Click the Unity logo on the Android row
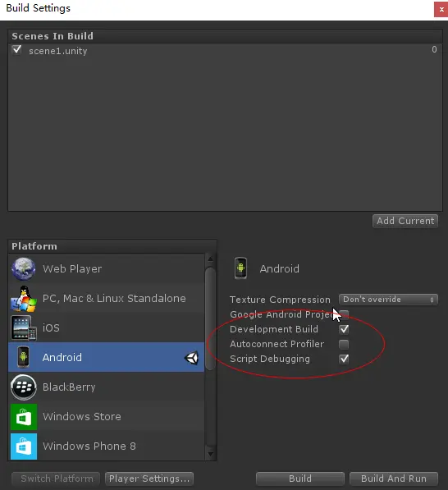Viewport: 448px width, 490px height. (x=191, y=358)
